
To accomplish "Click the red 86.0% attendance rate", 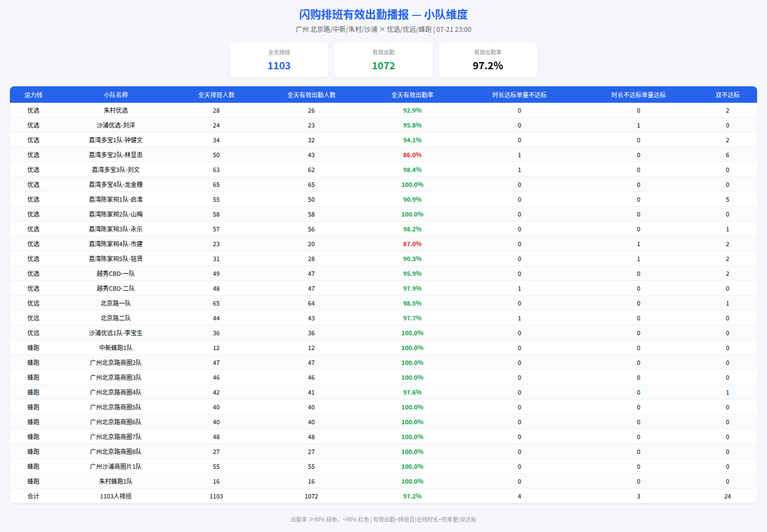I will pos(413,155).
